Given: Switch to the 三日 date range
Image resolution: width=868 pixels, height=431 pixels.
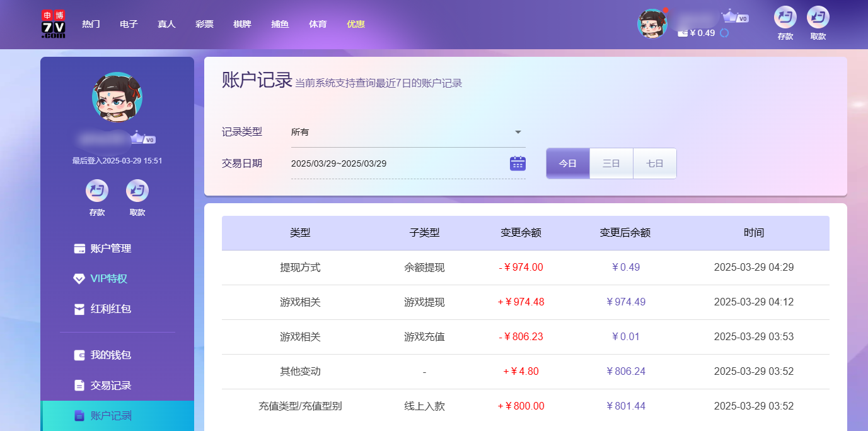Looking at the screenshot, I should point(611,163).
